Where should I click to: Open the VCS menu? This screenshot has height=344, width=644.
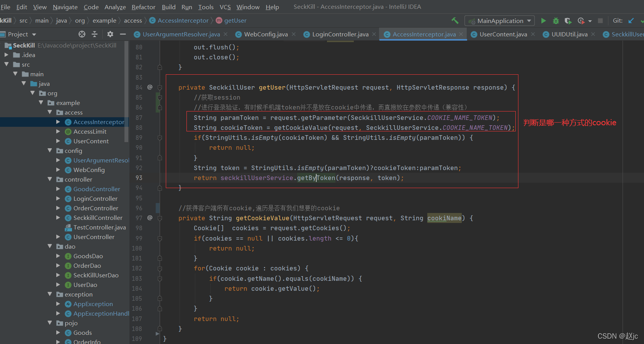click(225, 7)
